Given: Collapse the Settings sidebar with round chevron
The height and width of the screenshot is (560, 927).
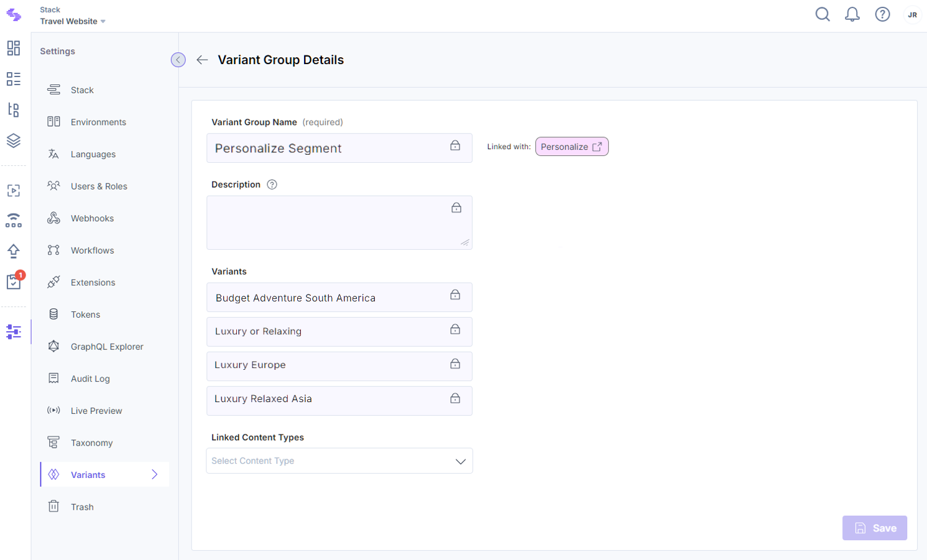Looking at the screenshot, I should click(x=178, y=60).
